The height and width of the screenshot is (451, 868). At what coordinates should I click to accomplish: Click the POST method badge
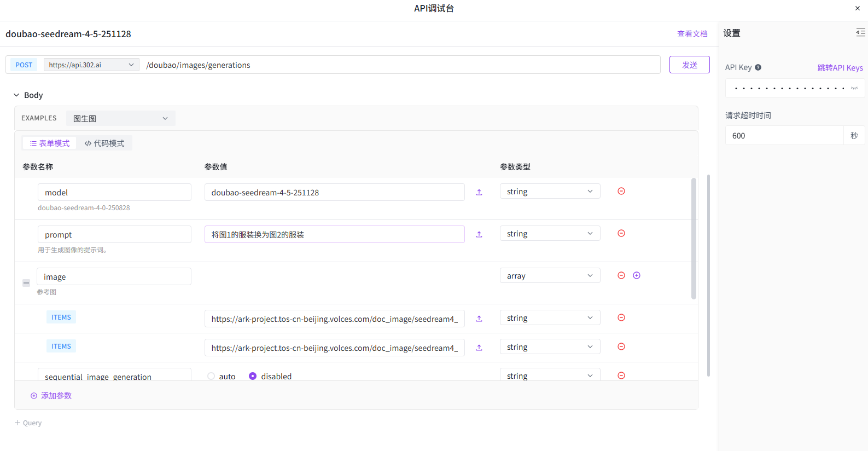pos(24,65)
